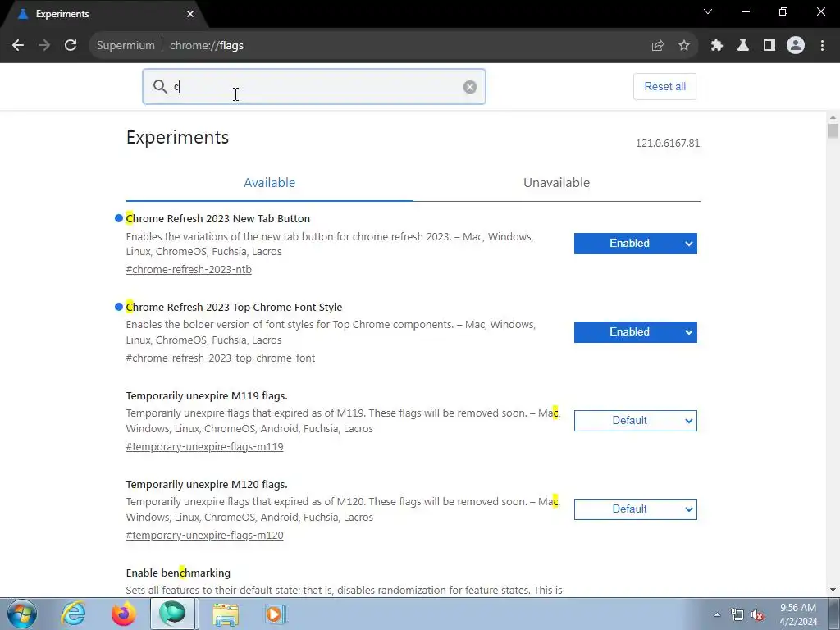The width and height of the screenshot is (840, 630).
Task: Click the scrollbar up arrow
Action: 833,117
